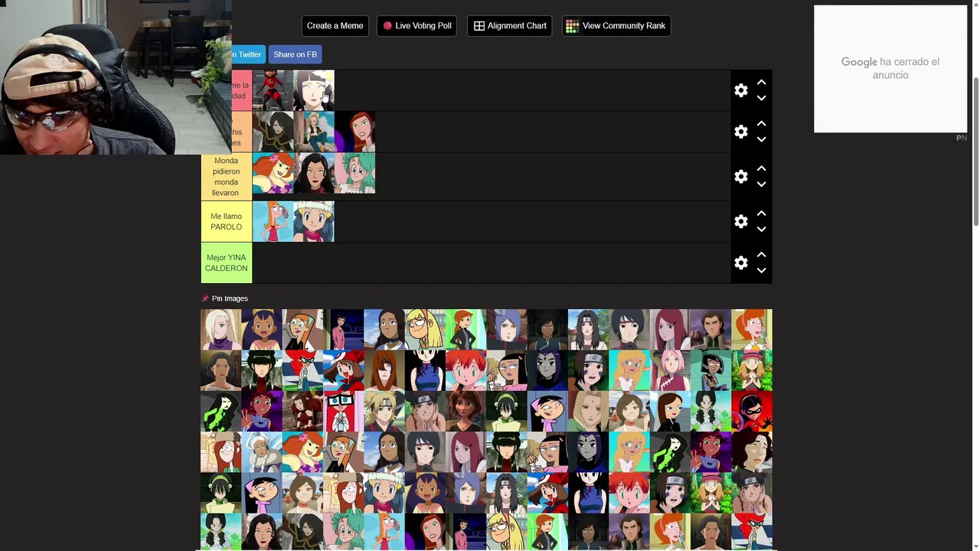Select red-haired Gwen image in orange tier row
The height and width of the screenshot is (551, 980).
[x=354, y=132]
